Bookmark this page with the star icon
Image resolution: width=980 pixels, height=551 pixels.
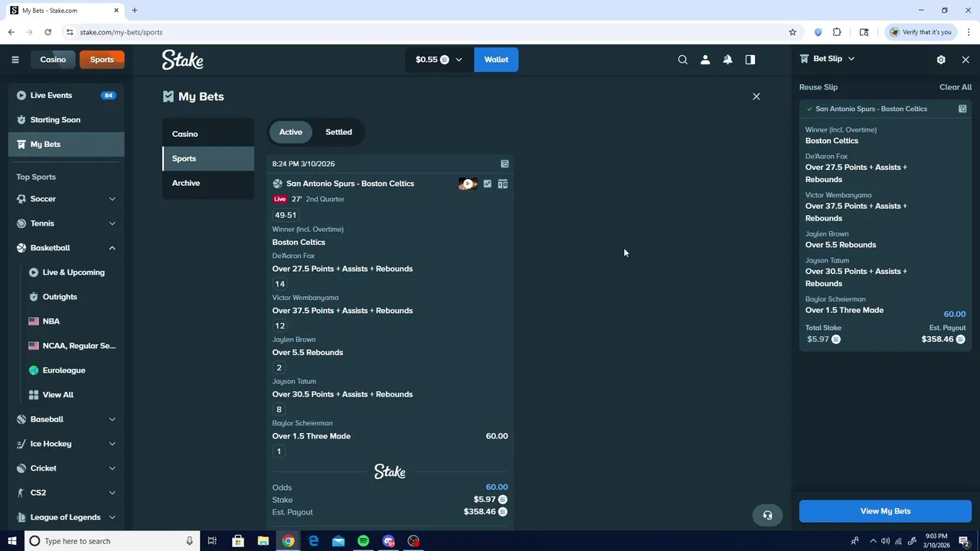click(792, 32)
